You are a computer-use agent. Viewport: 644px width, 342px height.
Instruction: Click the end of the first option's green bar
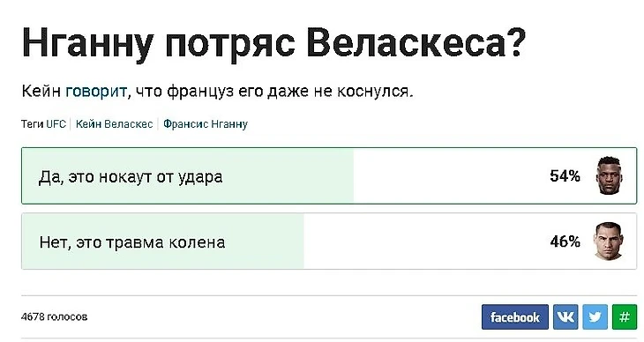pos(351,175)
